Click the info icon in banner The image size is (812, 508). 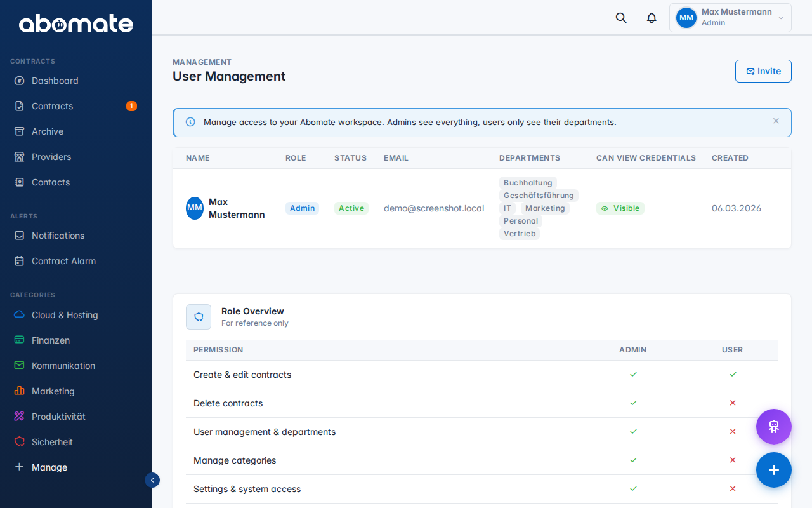click(190, 122)
